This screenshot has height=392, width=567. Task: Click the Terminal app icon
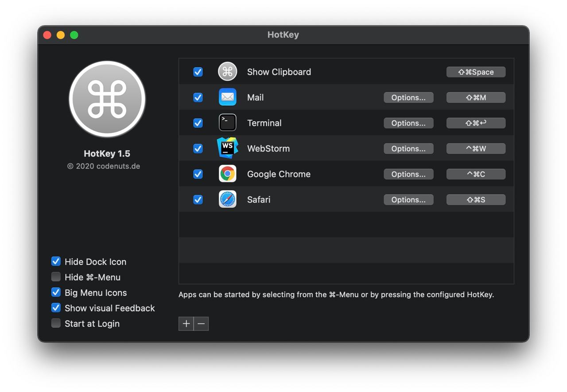(228, 123)
